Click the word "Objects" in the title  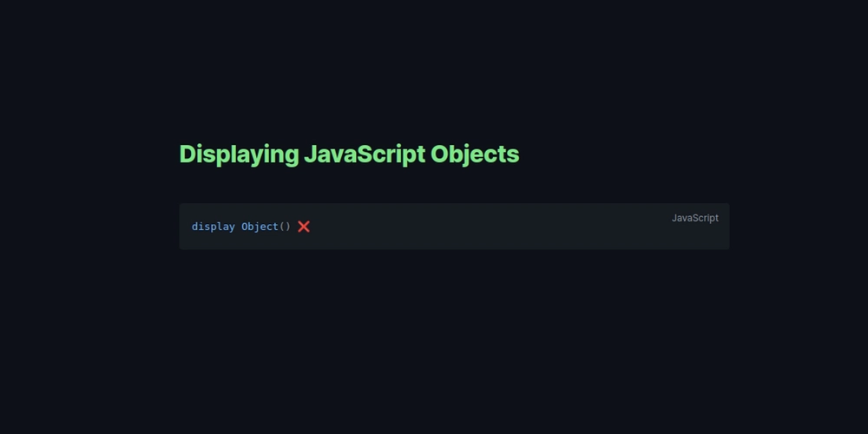pyautogui.click(x=475, y=155)
